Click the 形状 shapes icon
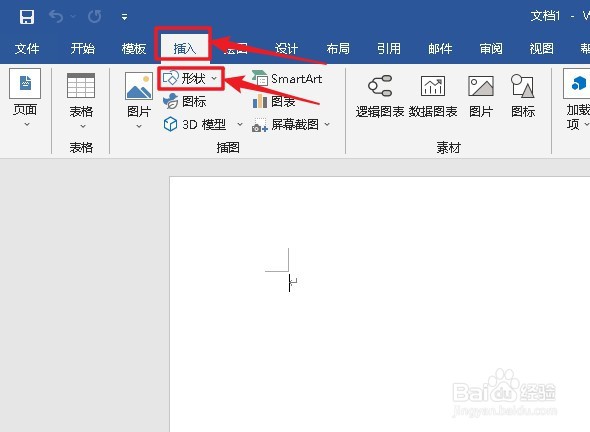590x432 pixels. point(171,78)
